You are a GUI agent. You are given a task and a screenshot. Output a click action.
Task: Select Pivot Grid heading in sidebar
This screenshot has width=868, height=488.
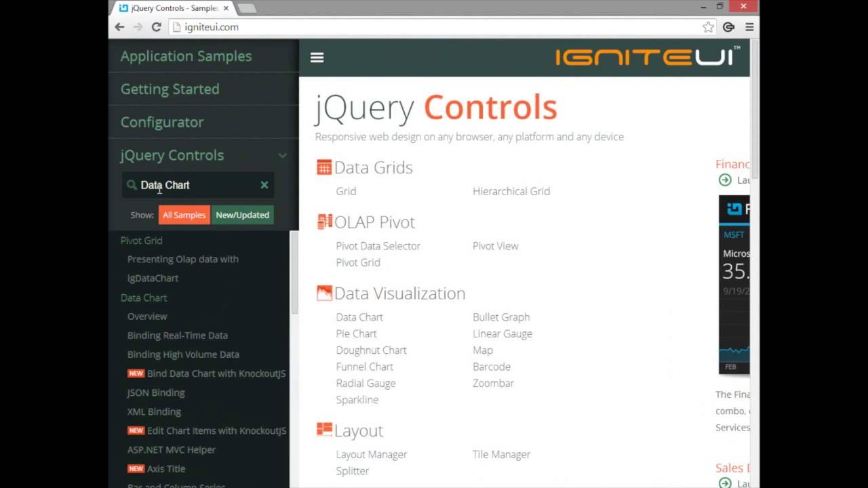141,241
